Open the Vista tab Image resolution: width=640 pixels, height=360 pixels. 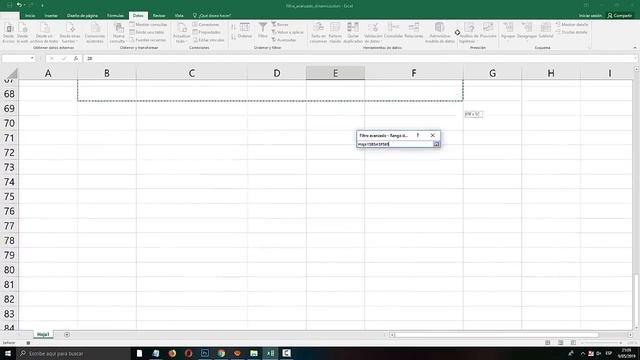pyautogui.click(x=179, y=16)
